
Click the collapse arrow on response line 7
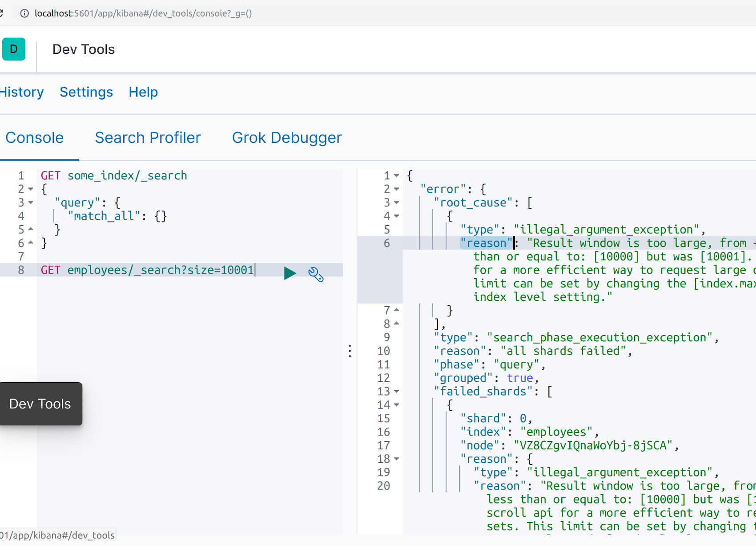(397, 310)
